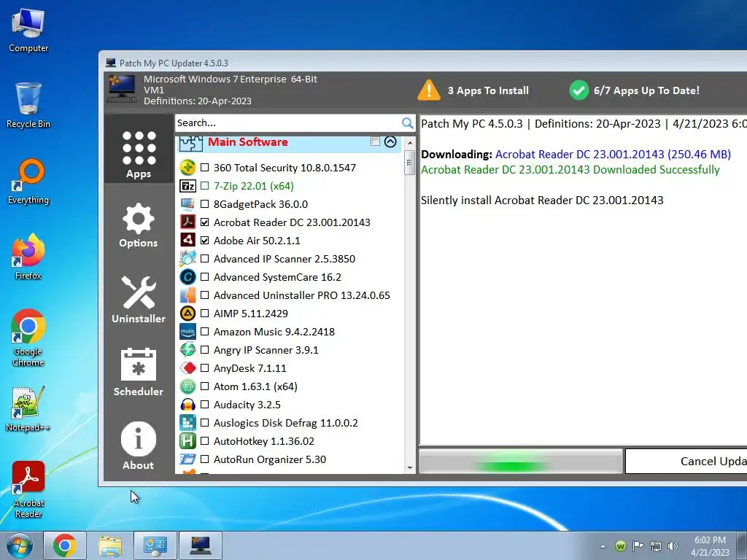Uncheck the Adobe Air 50.2.1.1 checkbox

click(x=205, y=241)
